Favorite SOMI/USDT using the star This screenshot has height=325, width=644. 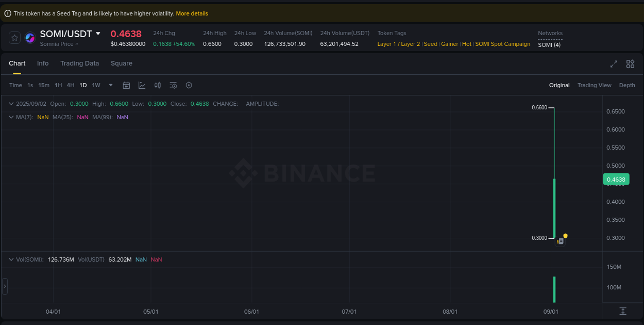(x=14, y=38)
